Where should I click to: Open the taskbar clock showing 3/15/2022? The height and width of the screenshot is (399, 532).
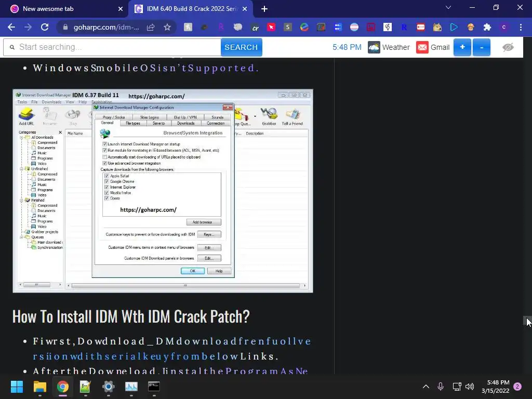pos(495,387)
